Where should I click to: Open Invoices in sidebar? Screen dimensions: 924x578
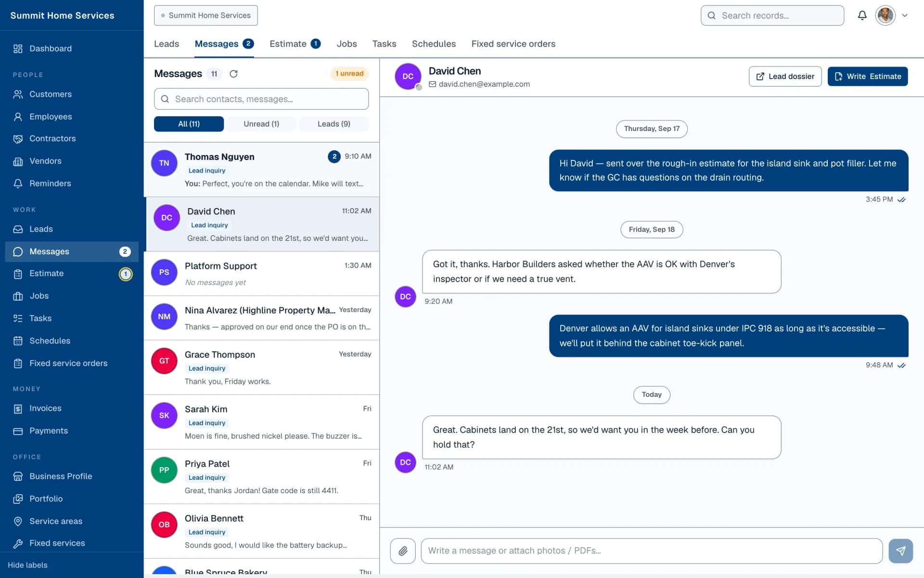(72, 408)
